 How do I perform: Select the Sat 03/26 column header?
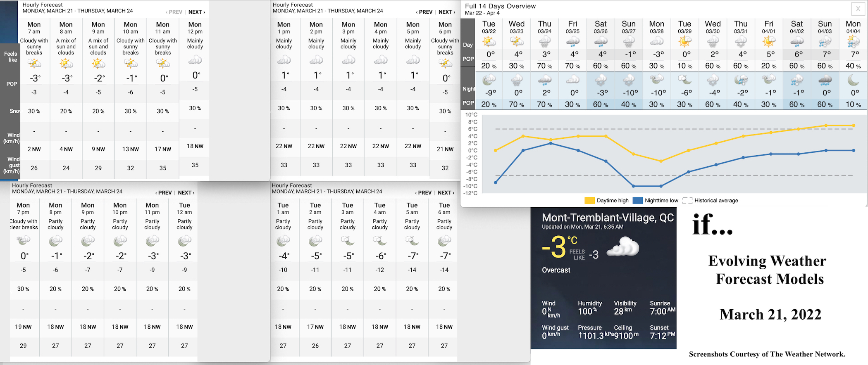click(601, 27)
